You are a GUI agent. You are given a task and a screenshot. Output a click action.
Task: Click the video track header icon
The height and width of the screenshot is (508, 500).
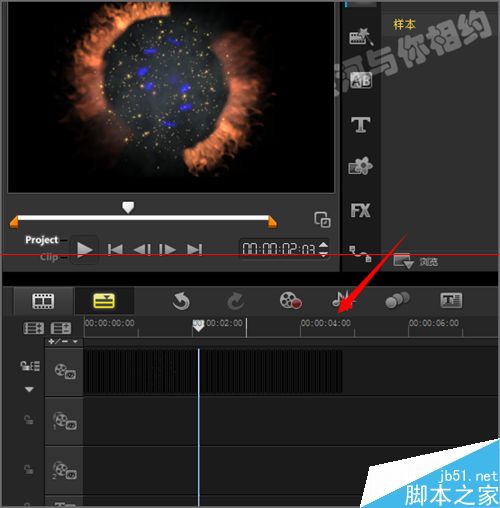(65, 371)
